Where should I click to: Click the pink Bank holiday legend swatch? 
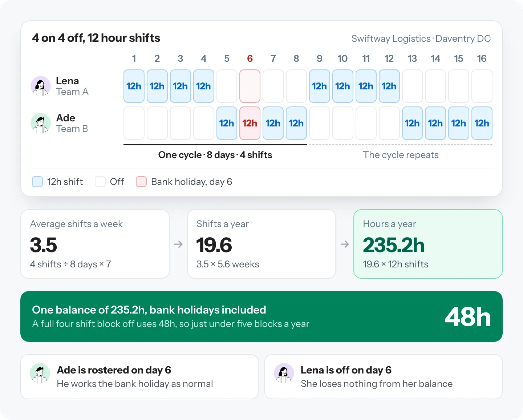click(x=141, y=182)
